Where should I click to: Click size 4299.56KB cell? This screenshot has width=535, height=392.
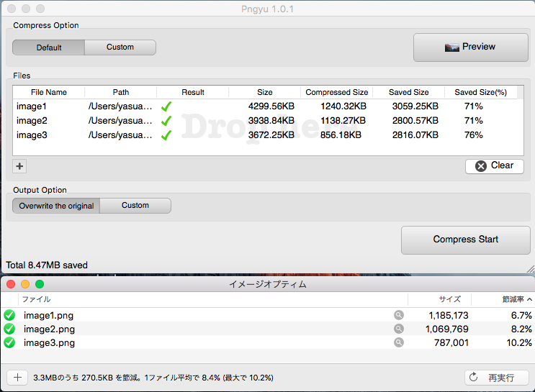[x=271, y=106]
